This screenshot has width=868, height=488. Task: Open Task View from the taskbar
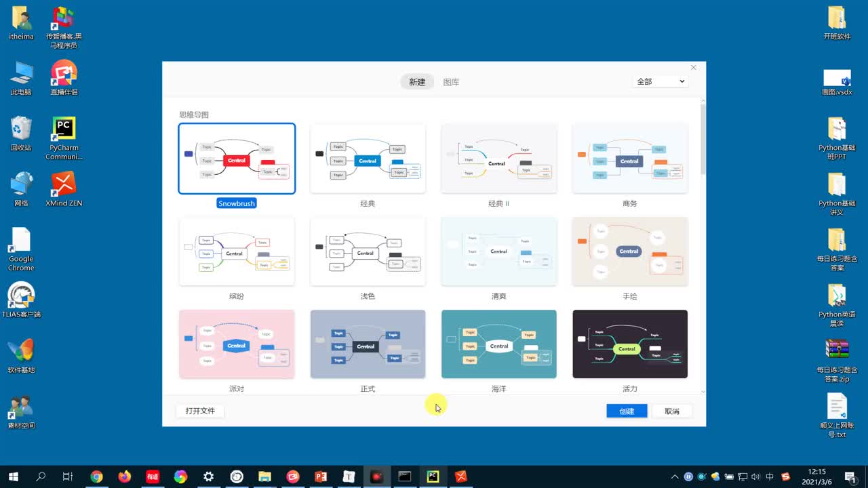(67, 476)
